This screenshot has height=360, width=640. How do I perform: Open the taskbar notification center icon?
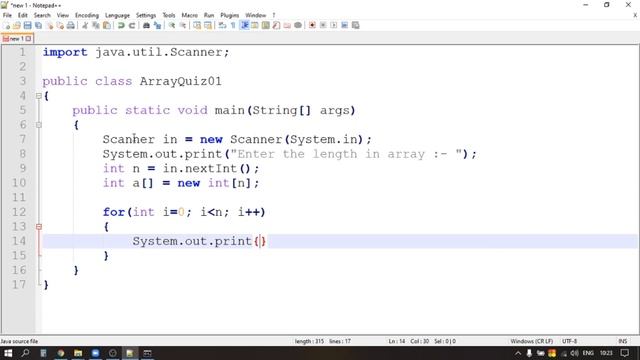(x=625, y=353)
